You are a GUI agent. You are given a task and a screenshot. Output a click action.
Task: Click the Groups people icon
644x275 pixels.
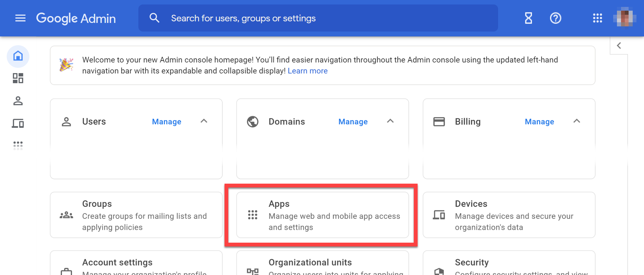coord(66,215)
